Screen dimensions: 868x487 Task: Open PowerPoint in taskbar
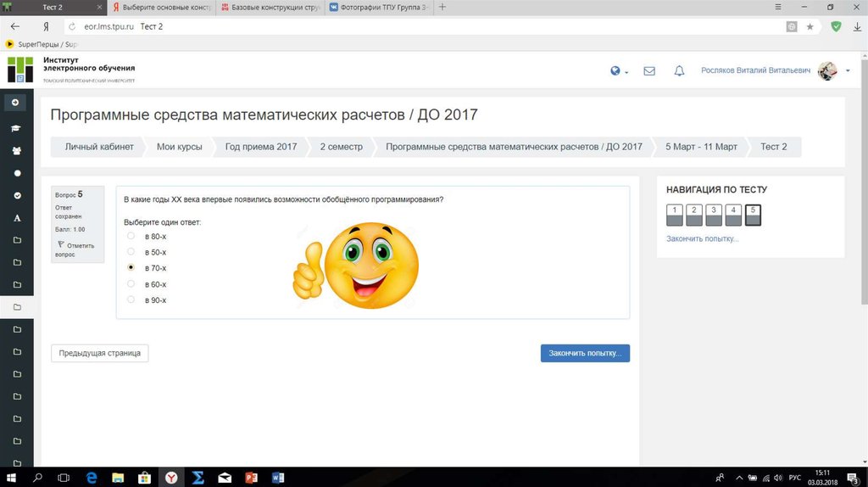(251, 478)
